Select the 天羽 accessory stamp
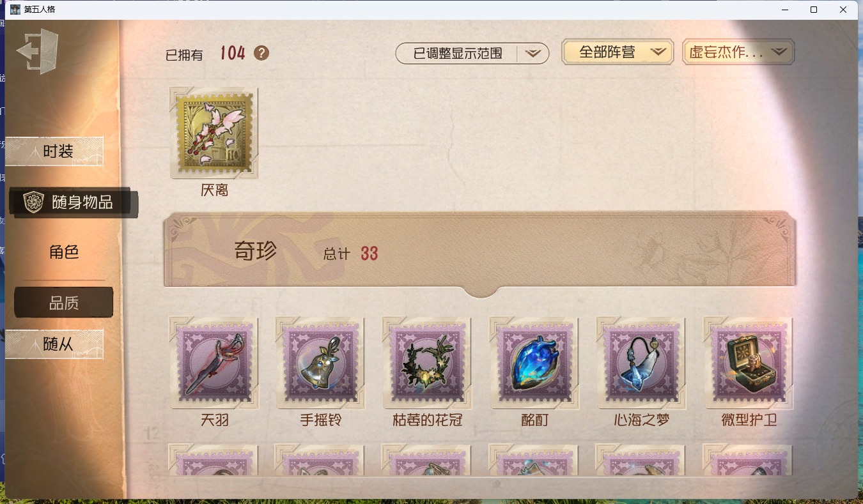This screenshot has width=863, height=504. (214, 362)
